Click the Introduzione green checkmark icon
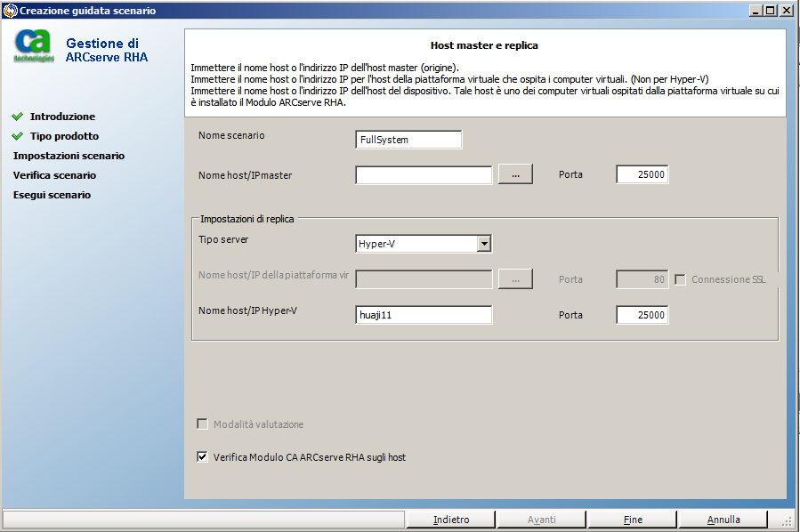The height and width of the screenshot is (532, 800). point(17,117)
